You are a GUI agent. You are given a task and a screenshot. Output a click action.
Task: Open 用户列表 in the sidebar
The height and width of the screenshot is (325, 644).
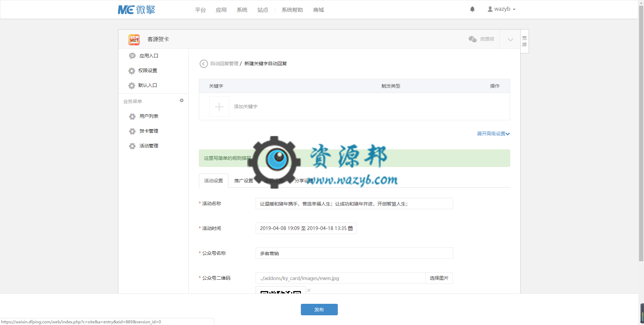pos(149,116)
